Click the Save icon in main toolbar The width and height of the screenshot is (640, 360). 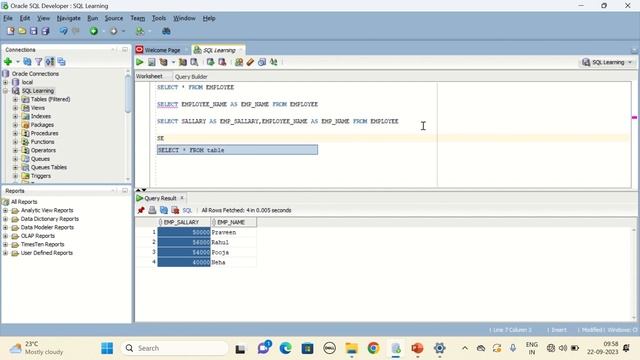[33, 31]
